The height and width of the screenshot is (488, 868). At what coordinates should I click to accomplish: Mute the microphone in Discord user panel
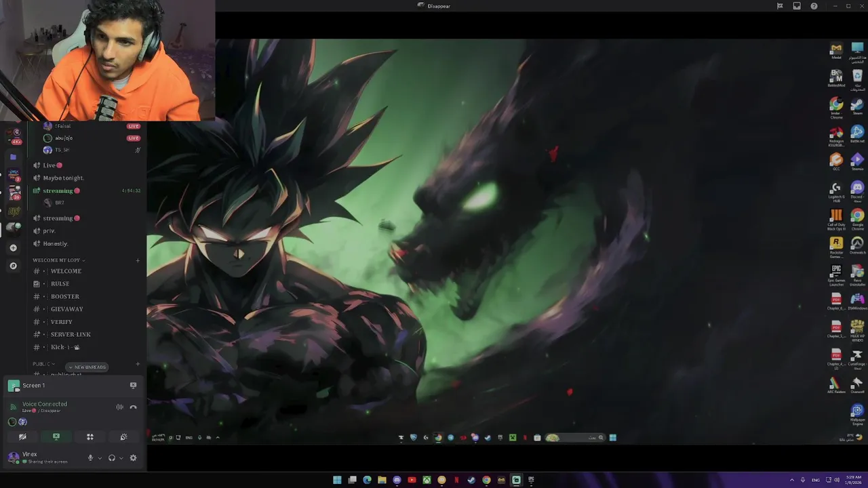point(90,458)
